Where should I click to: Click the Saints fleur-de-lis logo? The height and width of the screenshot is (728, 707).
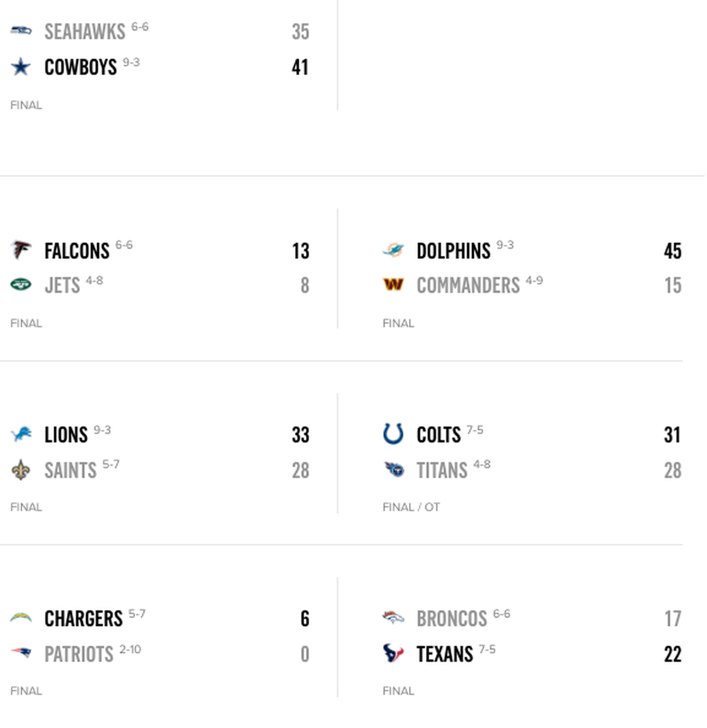coord(21,470)
